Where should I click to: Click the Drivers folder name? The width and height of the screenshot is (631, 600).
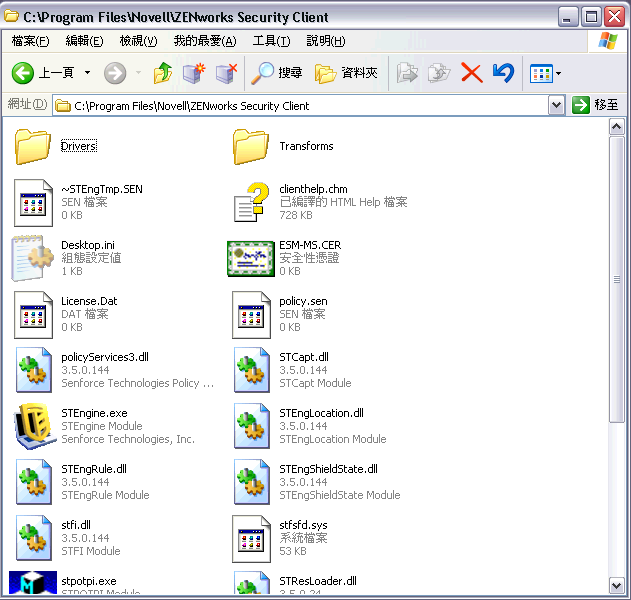tap(79, 146)
